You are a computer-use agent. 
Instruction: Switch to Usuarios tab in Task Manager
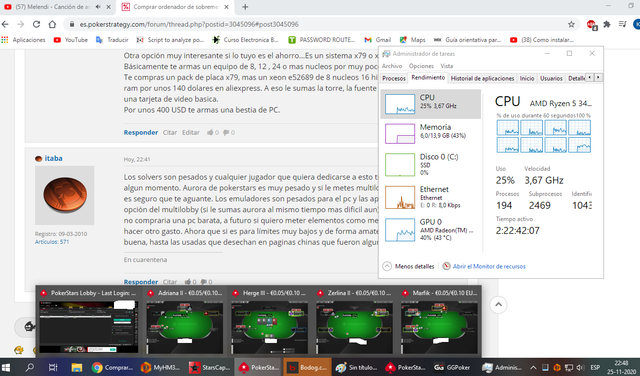point(551,78)
